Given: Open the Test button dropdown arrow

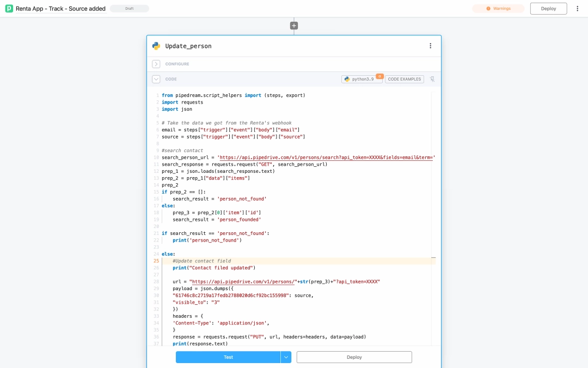Looking at the screenshot, I should click(x=286, y=357).
